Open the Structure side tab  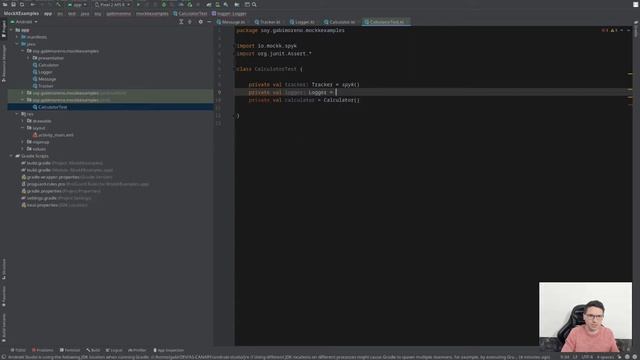coord(4,269)
